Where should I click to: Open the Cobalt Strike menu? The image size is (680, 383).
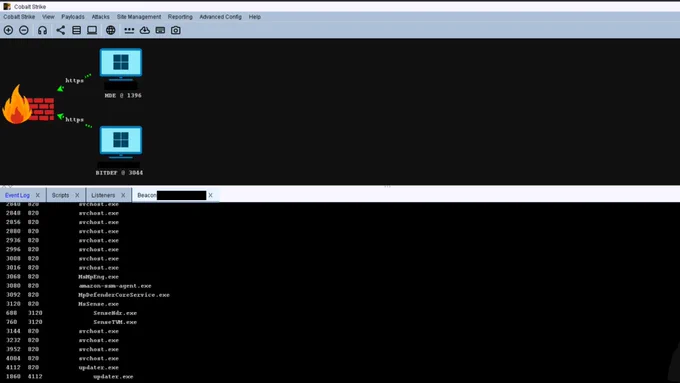click(x=19, y=17)
